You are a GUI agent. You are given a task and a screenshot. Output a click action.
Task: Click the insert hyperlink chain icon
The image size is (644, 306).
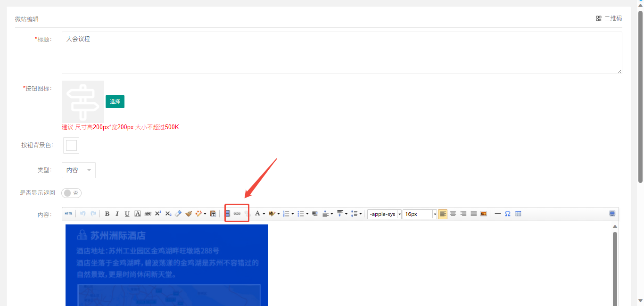[237, 214]
